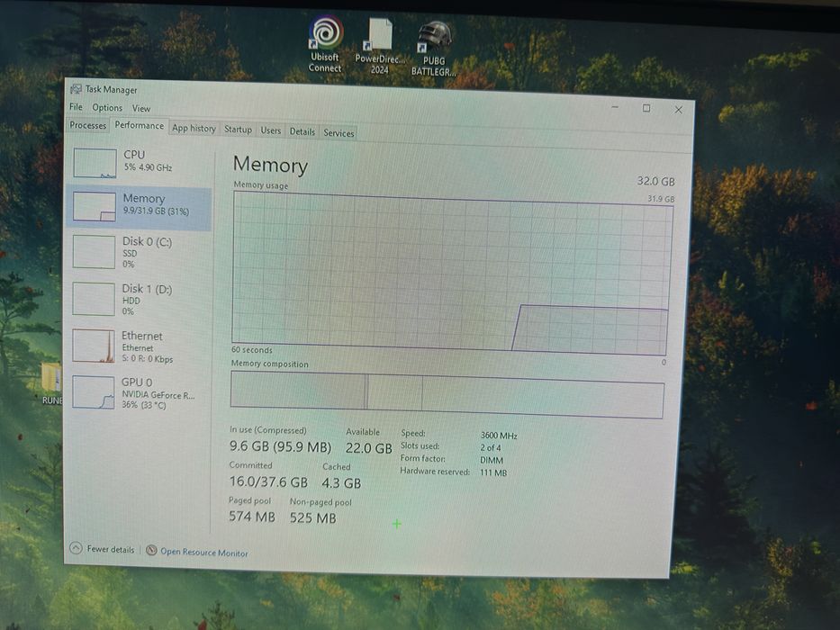The height and width of the screenshot is (630, 840).
Task: Launch the PUBG Battlegrounds desktop icon
Action: [434, 49]
